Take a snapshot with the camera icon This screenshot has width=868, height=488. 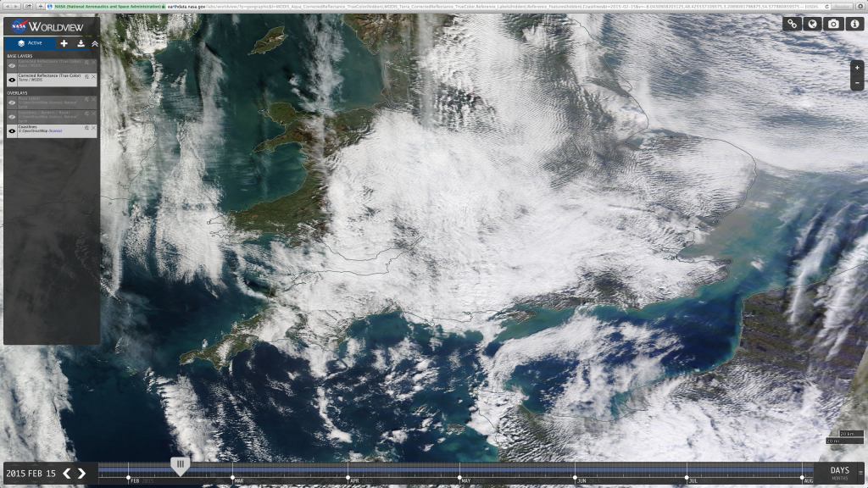[834, 24]
